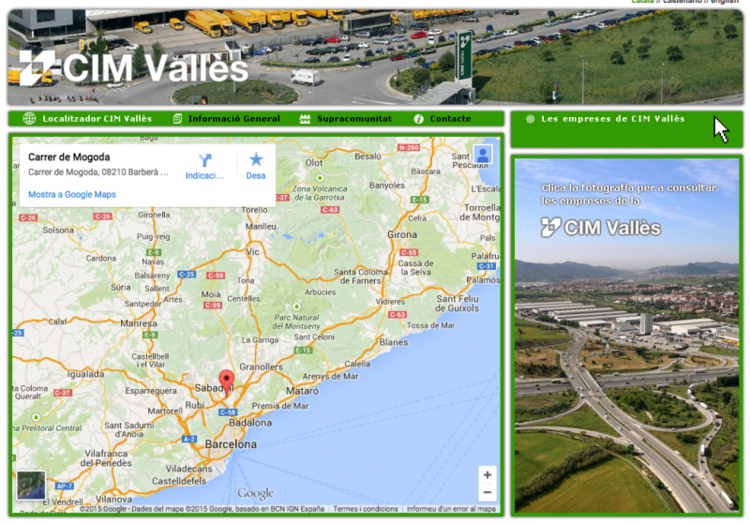750x523 pixels.
Task: Zoom in the map with plus button
Action: click(487, 475)
